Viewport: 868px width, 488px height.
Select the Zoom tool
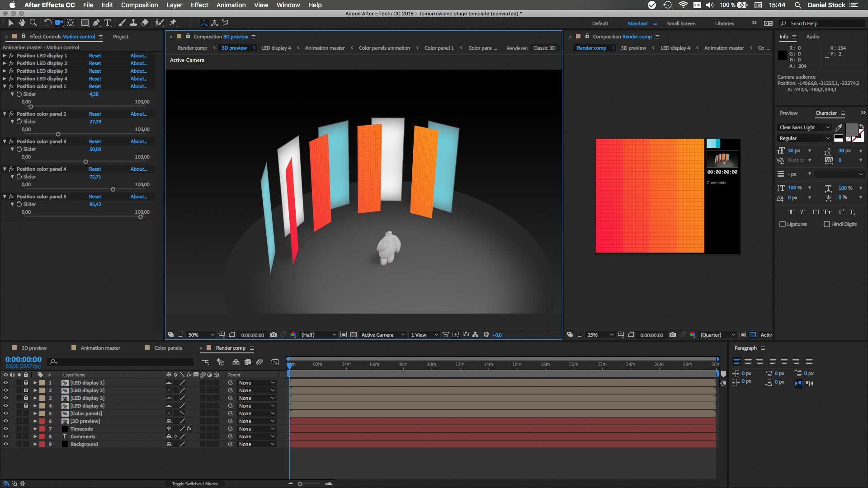(x=33, y=23)
